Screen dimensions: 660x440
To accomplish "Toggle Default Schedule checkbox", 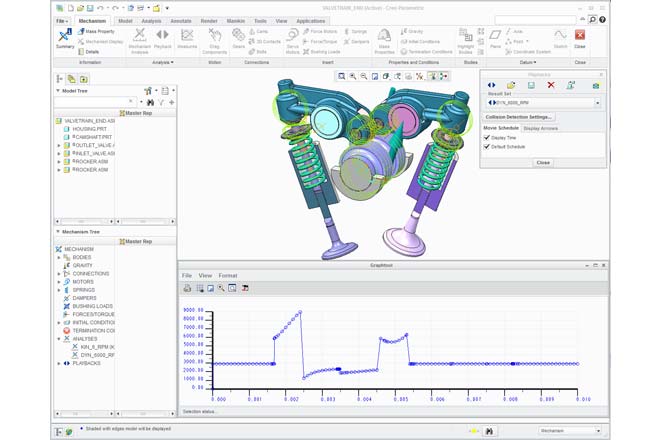I will pyautogui.click(x=487, y=147).
